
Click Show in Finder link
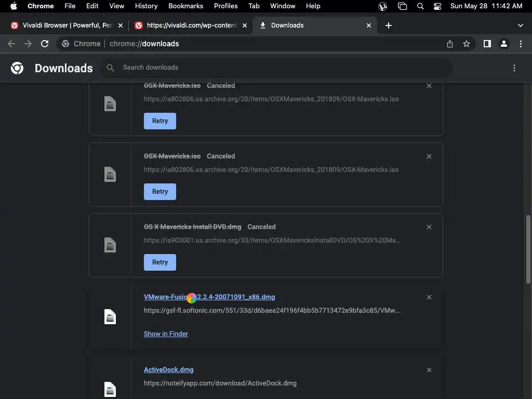tap(166, 334)
